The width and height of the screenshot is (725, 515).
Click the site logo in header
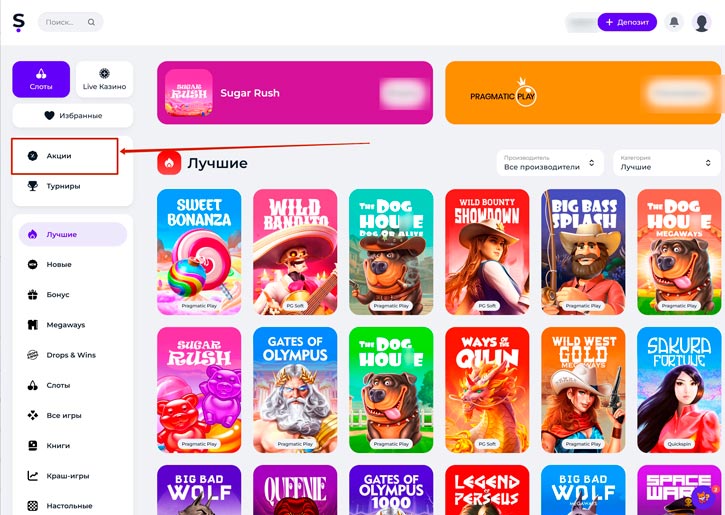[18, 22]
